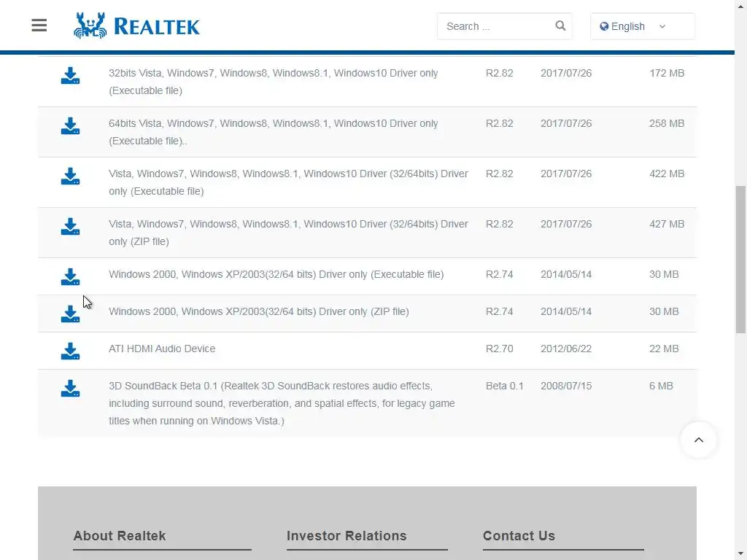Open the hamburger navigation menu
Image resolution: width=747 pixels, height=560 pixels.
39,26
